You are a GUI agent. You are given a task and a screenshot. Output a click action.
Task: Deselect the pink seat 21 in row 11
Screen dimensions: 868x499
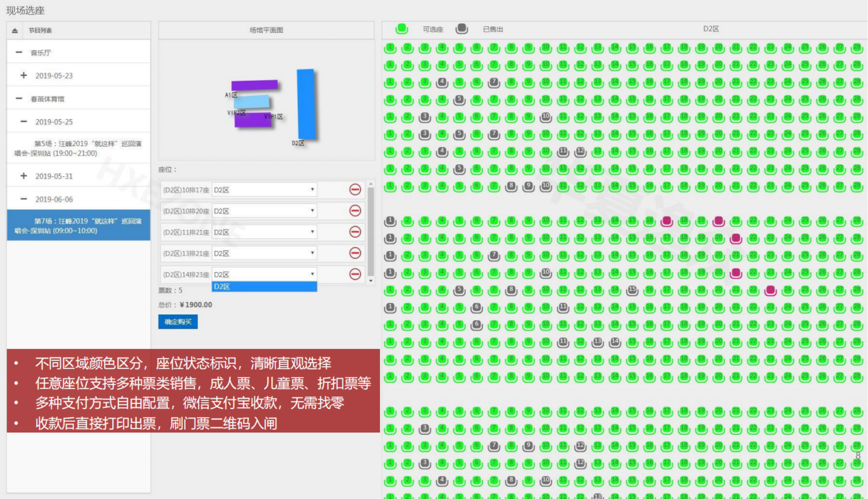click(736, 238)
